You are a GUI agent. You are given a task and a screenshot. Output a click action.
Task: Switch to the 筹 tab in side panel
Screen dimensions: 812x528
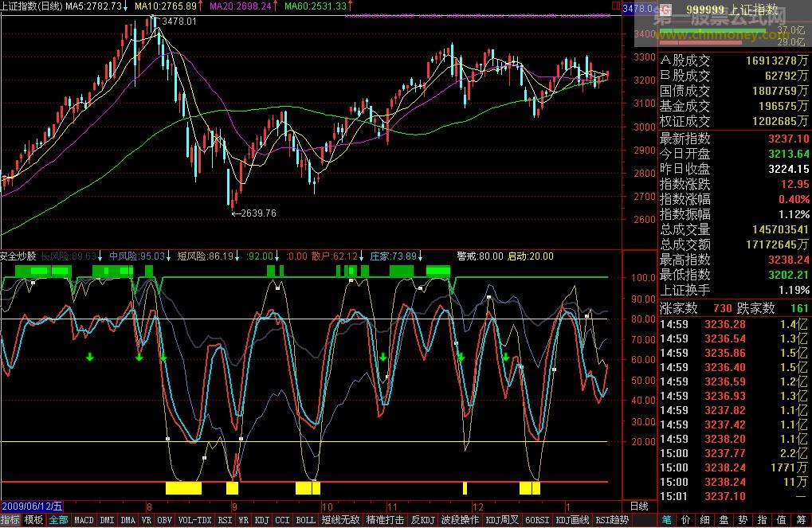pos(801,520)
